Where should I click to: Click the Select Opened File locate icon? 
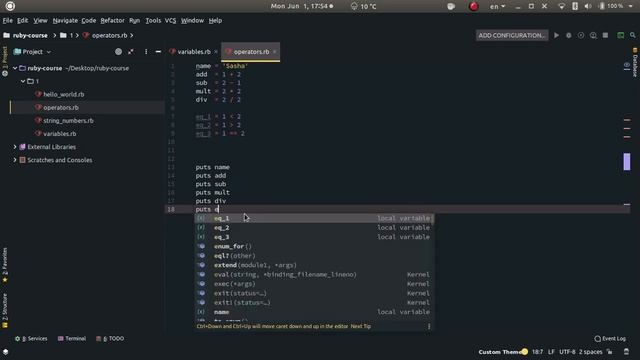pos(118,52)
